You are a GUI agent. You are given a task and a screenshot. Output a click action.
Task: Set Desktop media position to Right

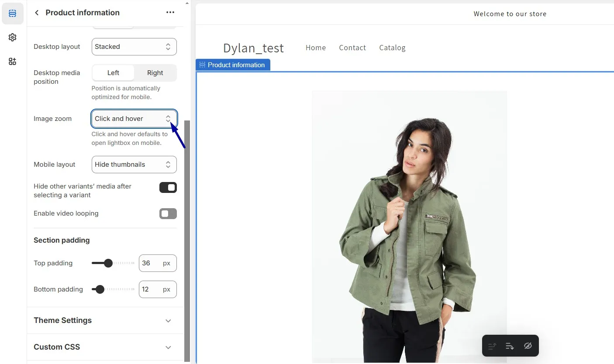(x=155, y=73)
